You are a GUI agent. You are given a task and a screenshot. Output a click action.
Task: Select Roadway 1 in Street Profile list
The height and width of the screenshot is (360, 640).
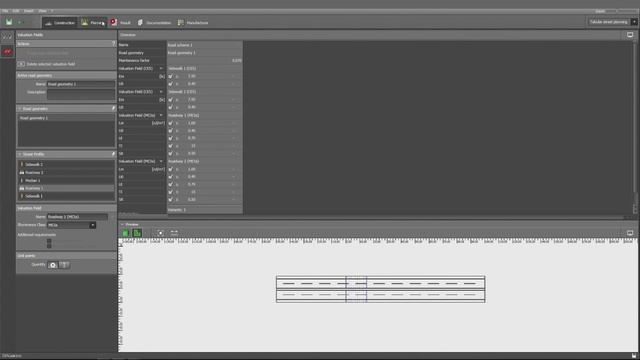pyautogui.click(x=66, y=188)
